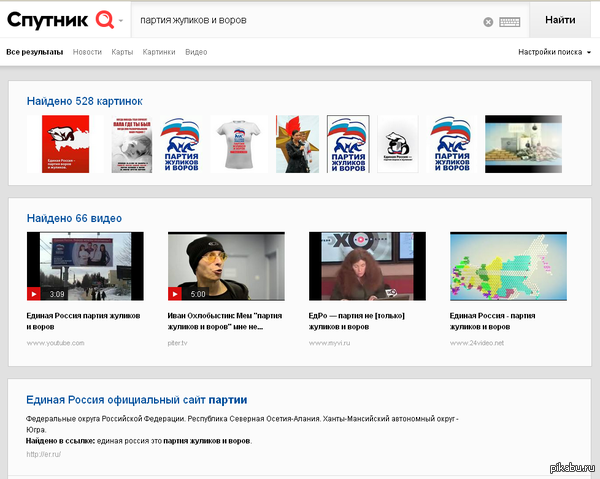The width and height of the screenshot is (600, 479).
Task: Click into the search text field
Action: click(x=300, y=20)
